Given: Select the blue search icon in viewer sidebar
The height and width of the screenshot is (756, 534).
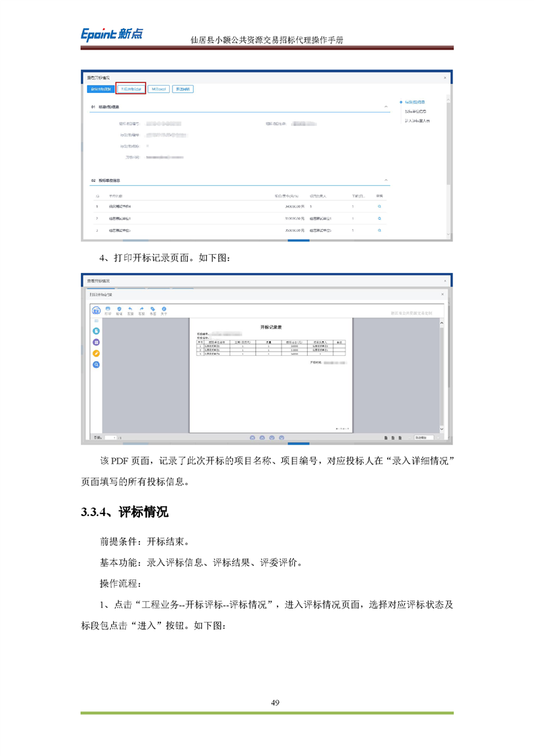Looking at the screenshot, I should [96, 365].
